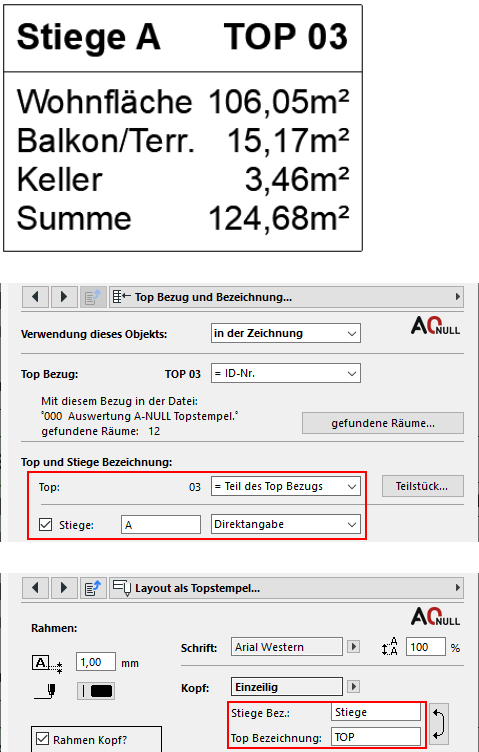Open Direktangabe dropdown
Viewport: 479px width, 752px height.
(286, 524)
